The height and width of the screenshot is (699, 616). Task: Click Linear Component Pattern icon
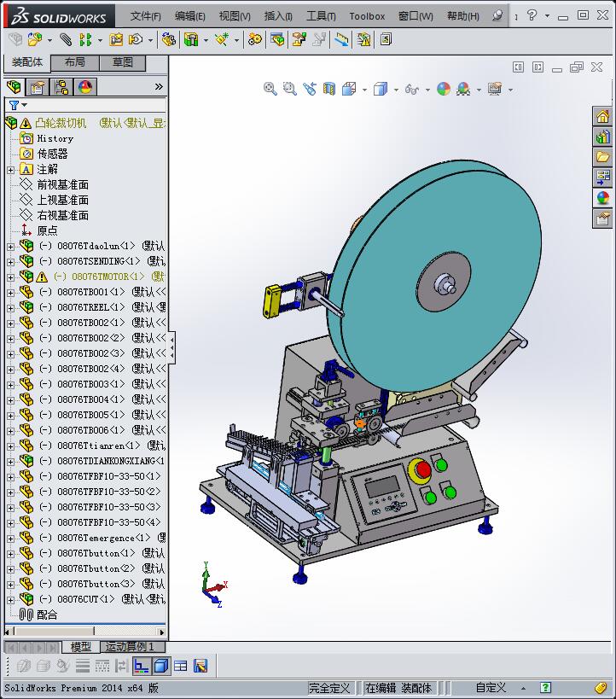[x=85, y=39]
